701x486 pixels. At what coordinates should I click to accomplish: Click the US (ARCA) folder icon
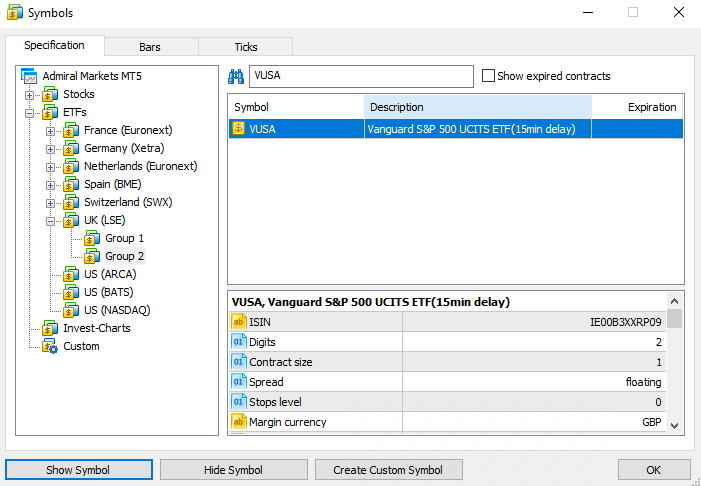click(71, 274)
